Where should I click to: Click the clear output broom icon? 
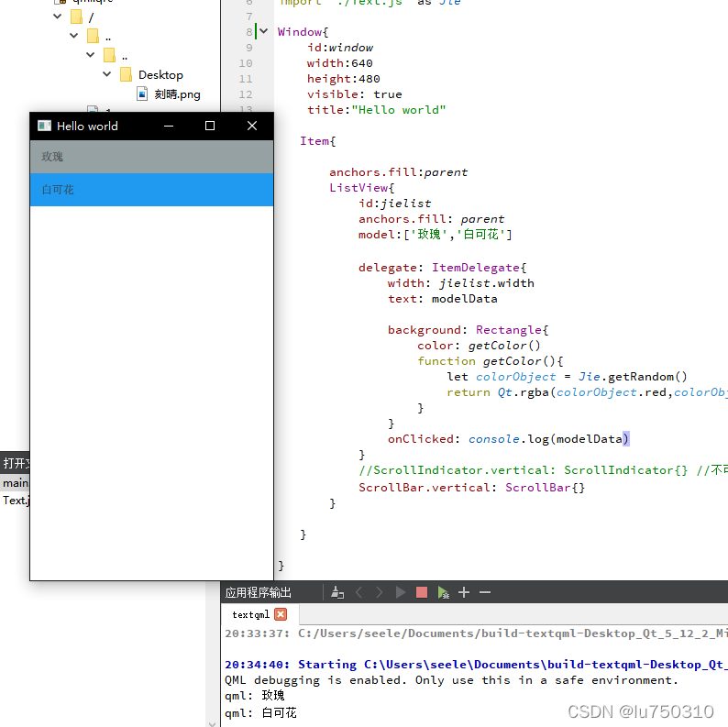click(x=337, y=592)
